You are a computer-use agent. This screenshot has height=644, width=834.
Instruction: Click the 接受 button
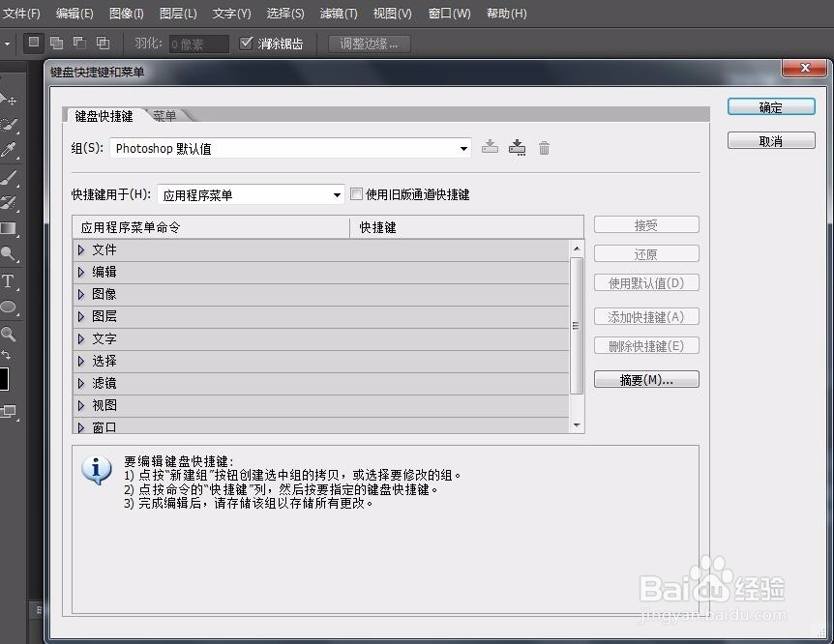646,225
